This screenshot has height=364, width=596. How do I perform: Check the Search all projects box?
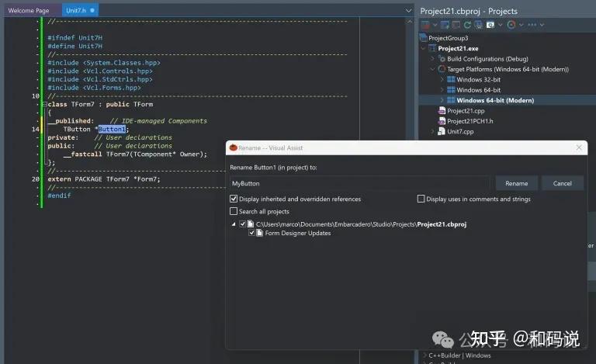click(234, 211)
